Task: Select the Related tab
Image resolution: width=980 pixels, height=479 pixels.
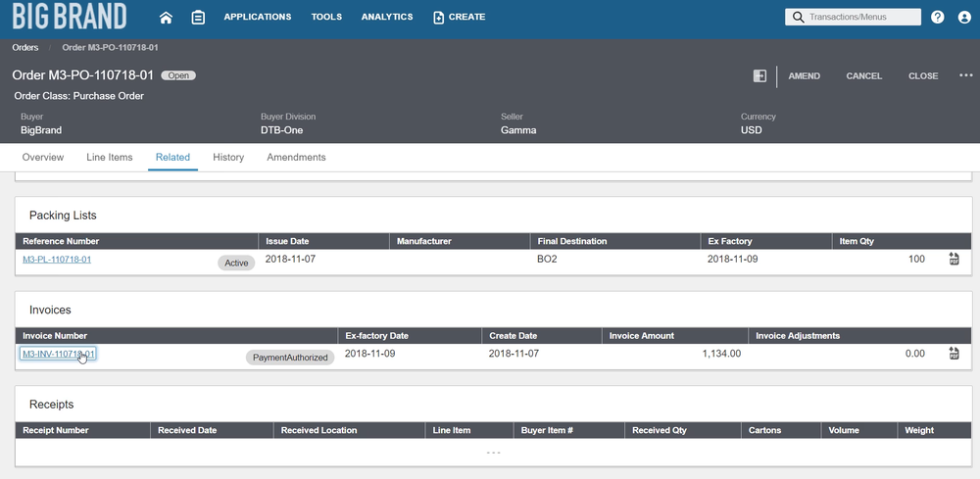Action: tap(173, 158)
